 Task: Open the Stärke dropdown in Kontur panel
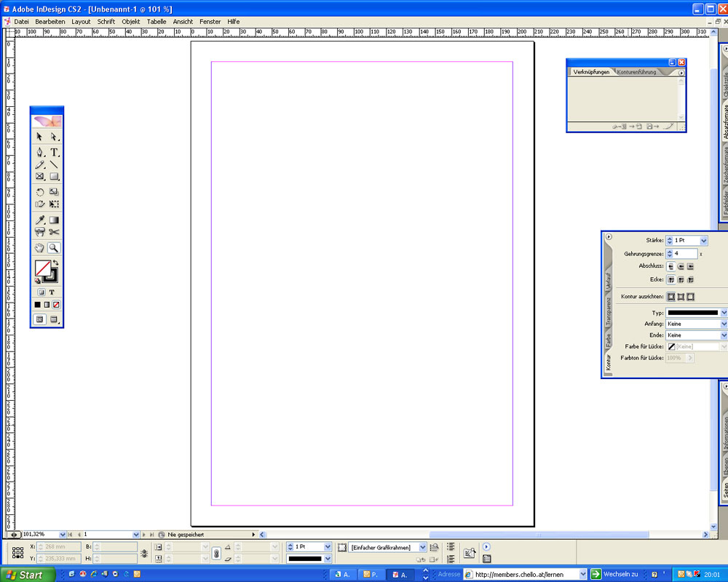703,240
